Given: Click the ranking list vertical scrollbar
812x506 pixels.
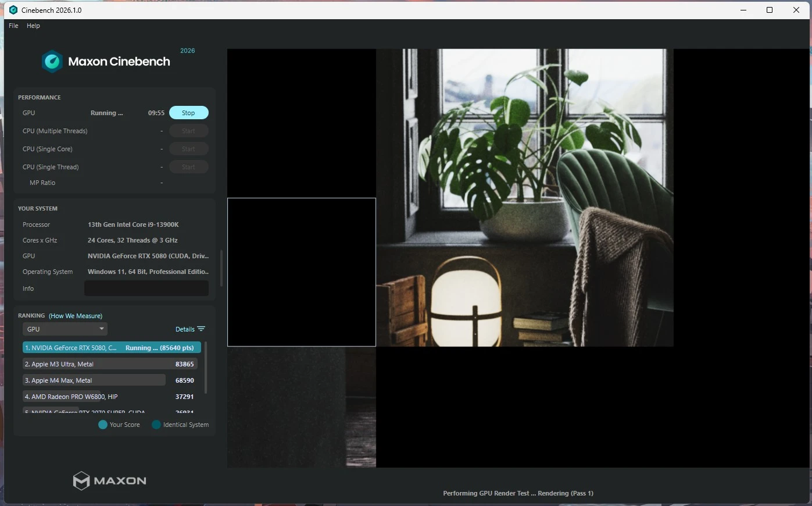Looking at the screenshot, I should 206,368.
